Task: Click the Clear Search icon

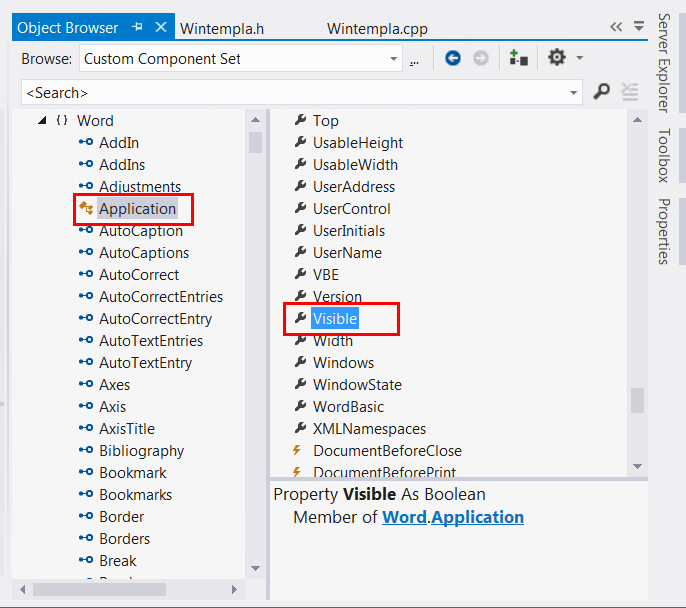Action: tap(630, 92)
